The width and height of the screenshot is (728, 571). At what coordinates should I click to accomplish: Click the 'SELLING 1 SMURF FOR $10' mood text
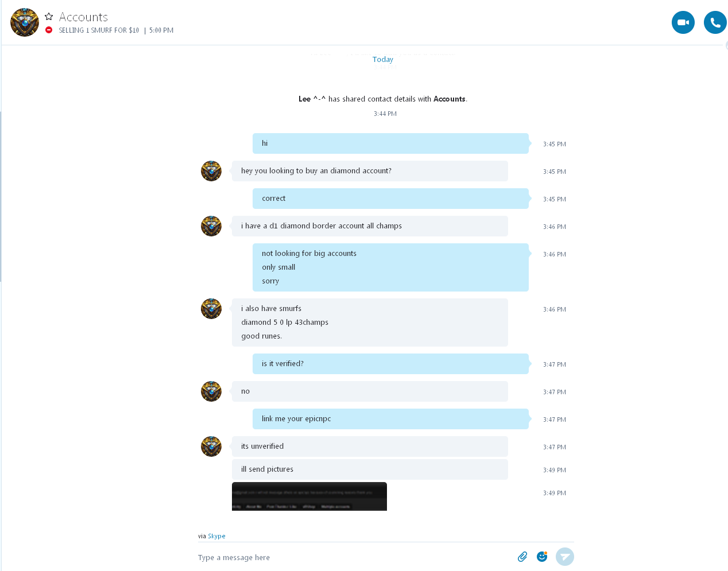[x=99, y=30]
